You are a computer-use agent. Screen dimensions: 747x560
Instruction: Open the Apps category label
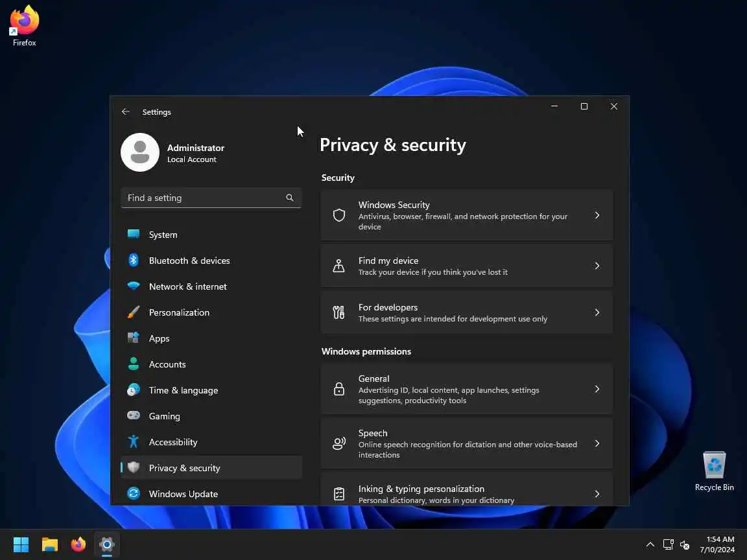coord(159,338)
